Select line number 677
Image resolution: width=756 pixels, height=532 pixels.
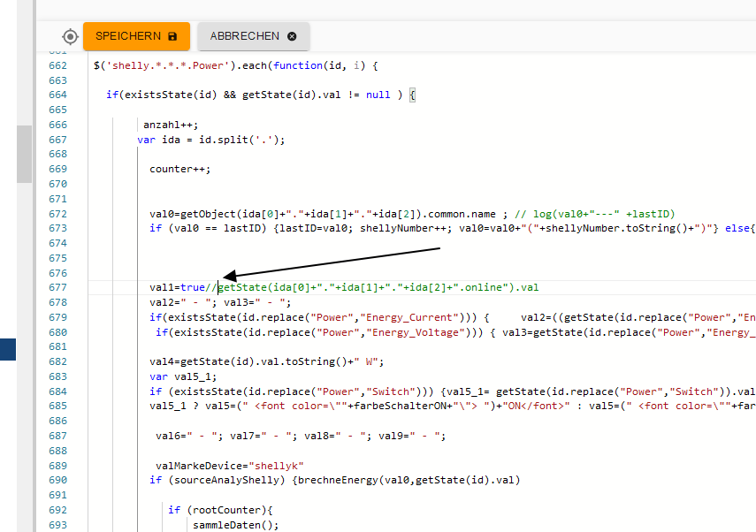coord(57,288)
